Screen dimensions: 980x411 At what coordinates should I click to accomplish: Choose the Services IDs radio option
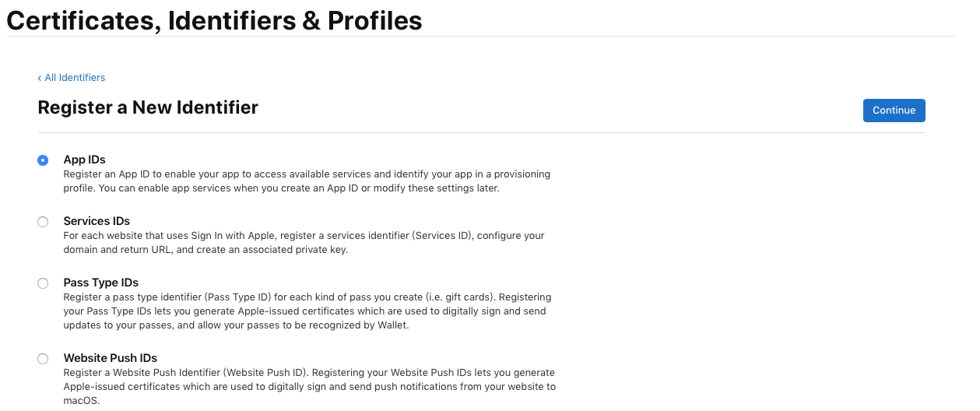click(x=43, y=222)
